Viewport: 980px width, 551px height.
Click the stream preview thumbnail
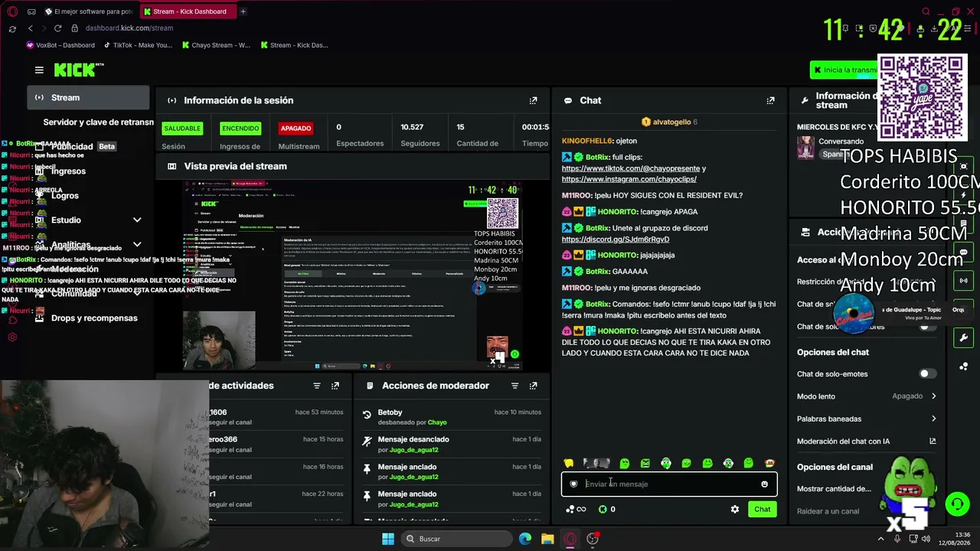(354, 275)
